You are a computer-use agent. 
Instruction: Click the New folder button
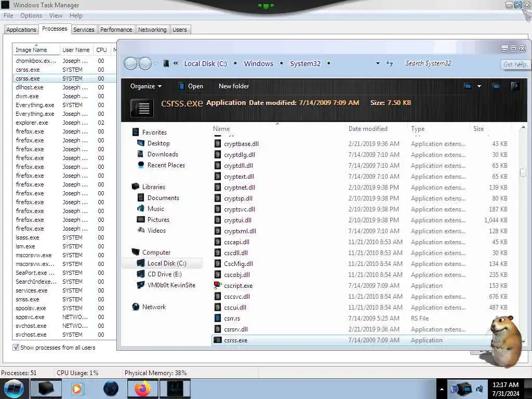pos(234,86)
